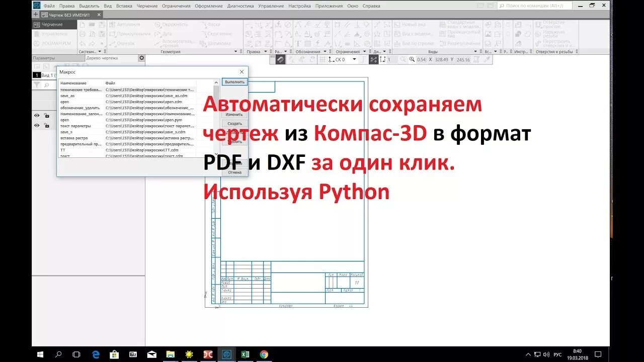Select the Черчение toolbar set
The width and height of the screenshot is (644, 362).
click(54, 24)
